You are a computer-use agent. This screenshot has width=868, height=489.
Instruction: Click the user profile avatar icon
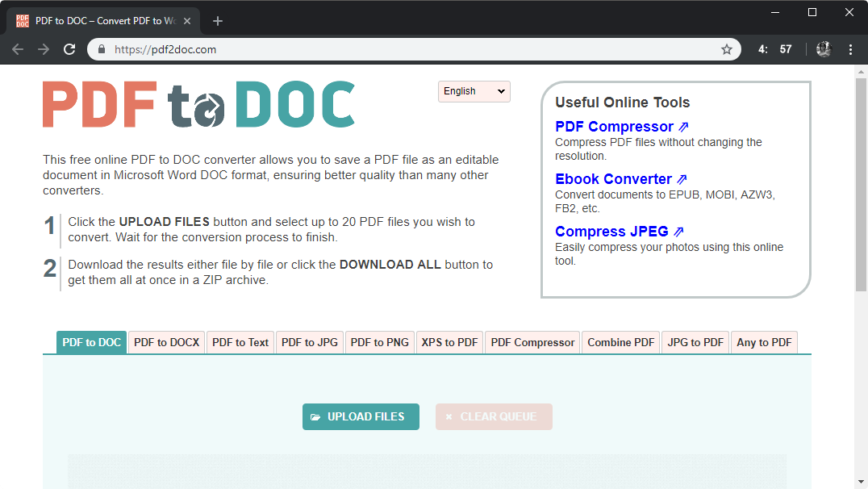coord(823,49)
